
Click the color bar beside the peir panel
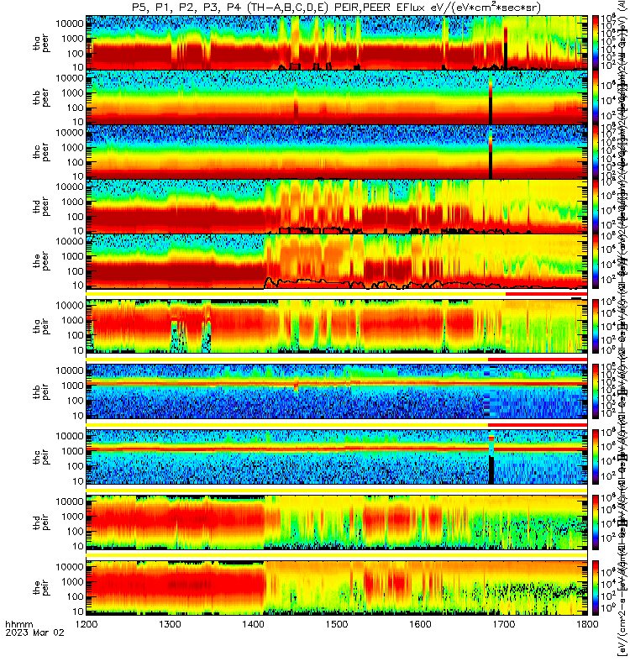[596, 587]
